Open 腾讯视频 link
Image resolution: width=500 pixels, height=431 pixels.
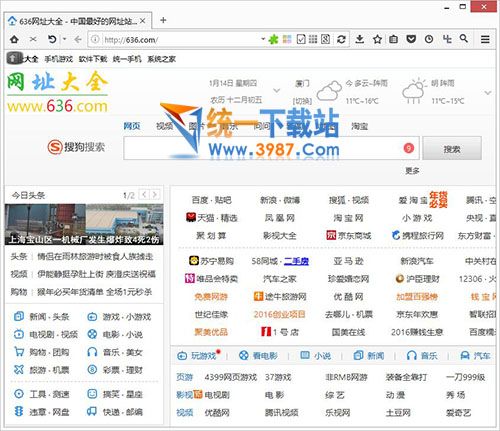(x=282, y=413)
